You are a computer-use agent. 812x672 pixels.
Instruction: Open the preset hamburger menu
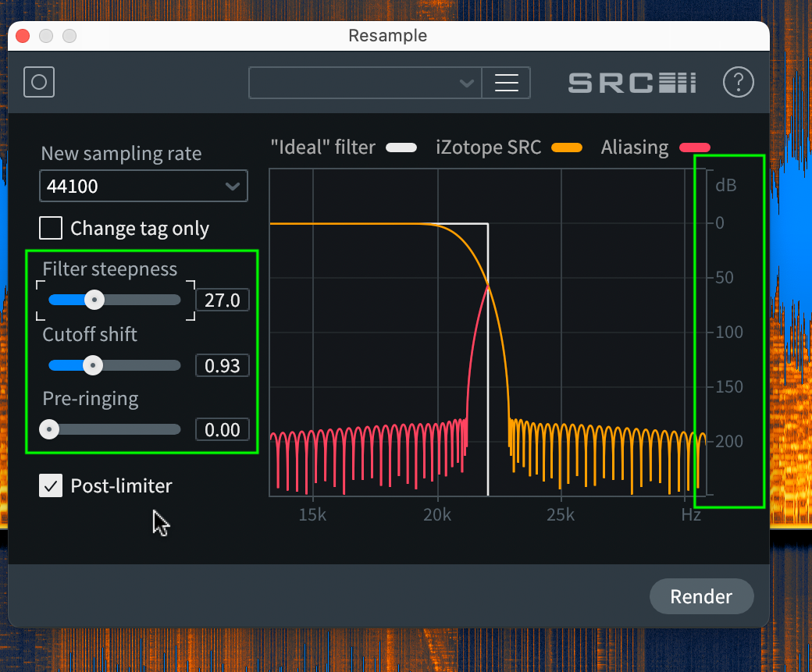(506, 82)
